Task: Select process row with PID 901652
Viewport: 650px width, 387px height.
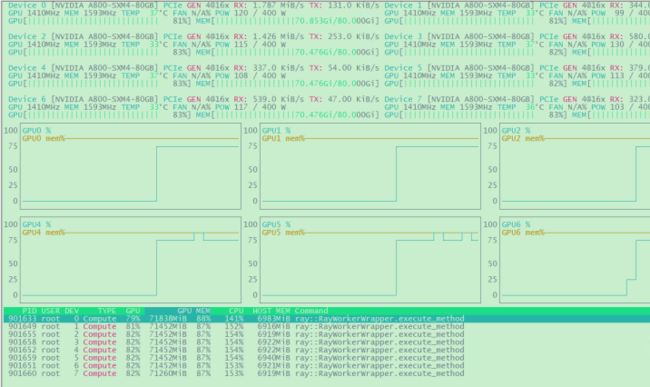Action: point(236,350)
